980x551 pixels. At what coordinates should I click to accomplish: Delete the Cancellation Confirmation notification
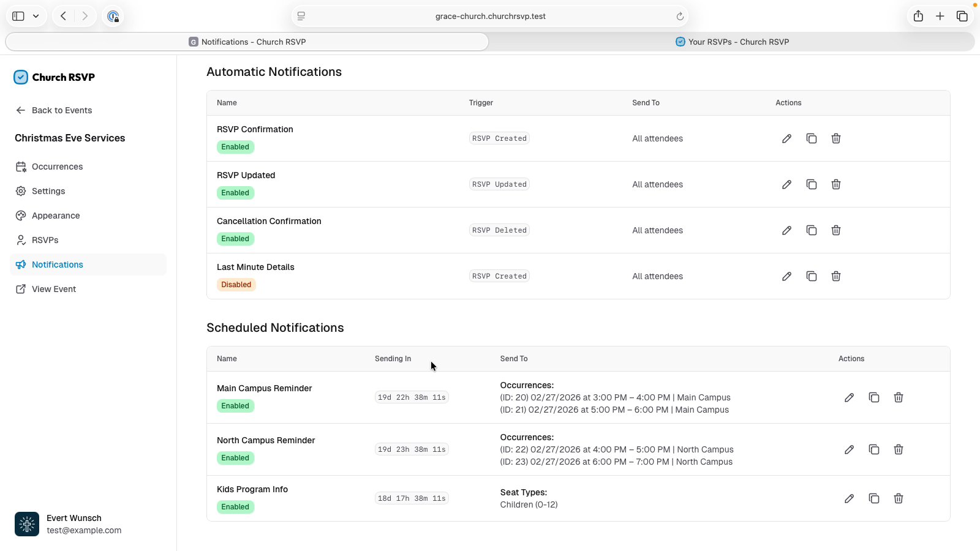(x=835, y=230)
